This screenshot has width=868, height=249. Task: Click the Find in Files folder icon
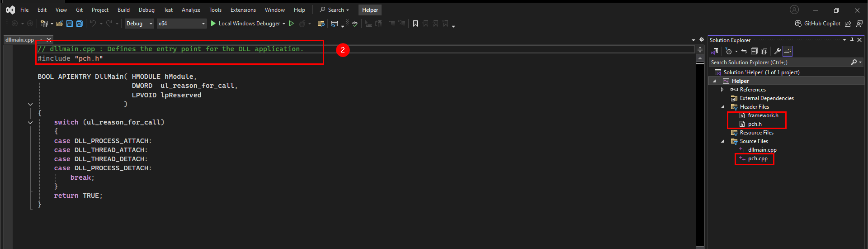321,24
